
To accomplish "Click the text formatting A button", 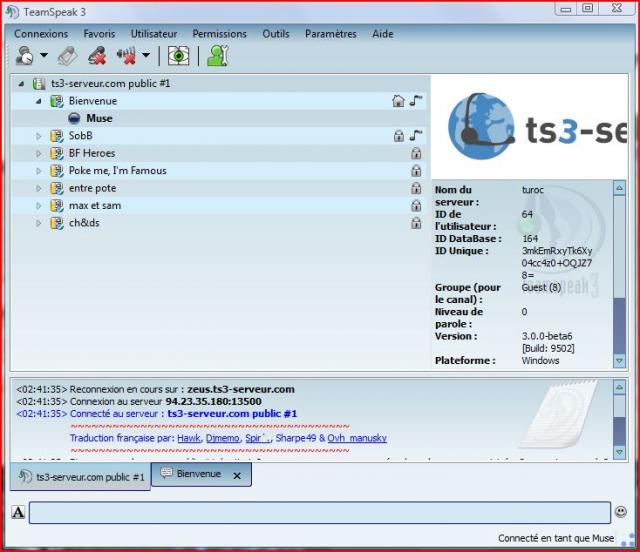I will pyautogui.click(x=18, y=512).
